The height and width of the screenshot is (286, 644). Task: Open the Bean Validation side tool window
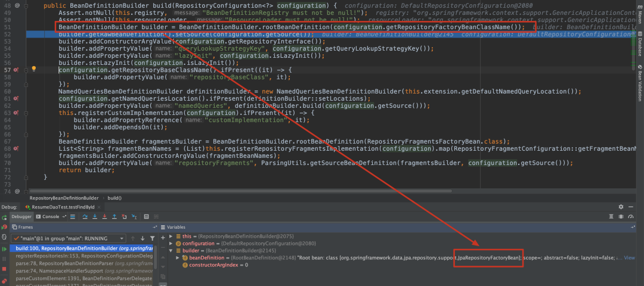click(x=640, y=82)
